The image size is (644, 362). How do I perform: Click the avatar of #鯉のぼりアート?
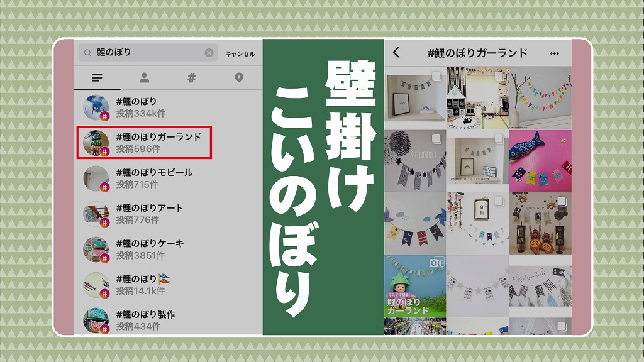pyautogui.click(x=96, y=214)
